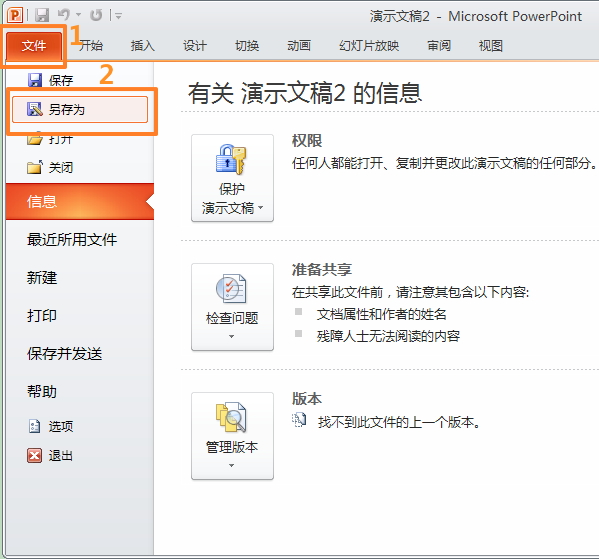Open 选项 settings
Image resolution: width=599 pixels, height=559 pixels.
click(61, 426)
